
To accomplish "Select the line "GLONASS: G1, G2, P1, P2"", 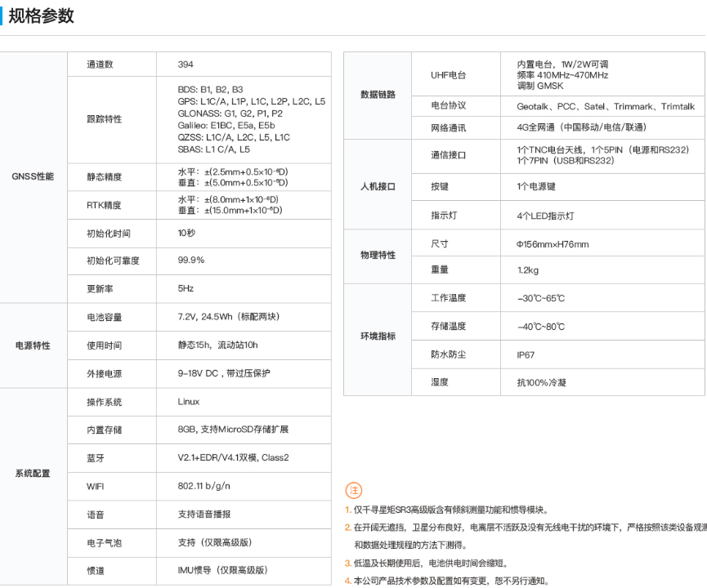I will pyautogui.click(x=230, y=114).
